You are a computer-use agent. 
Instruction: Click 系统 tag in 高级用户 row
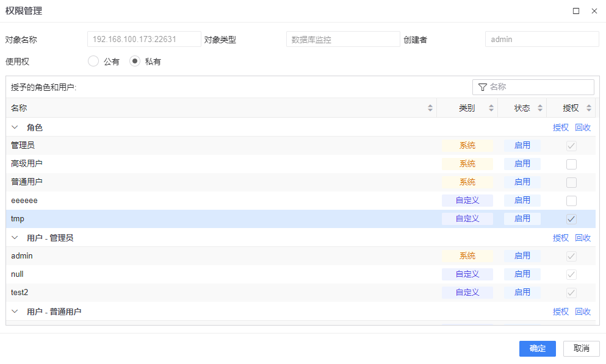tap(467, 164)
